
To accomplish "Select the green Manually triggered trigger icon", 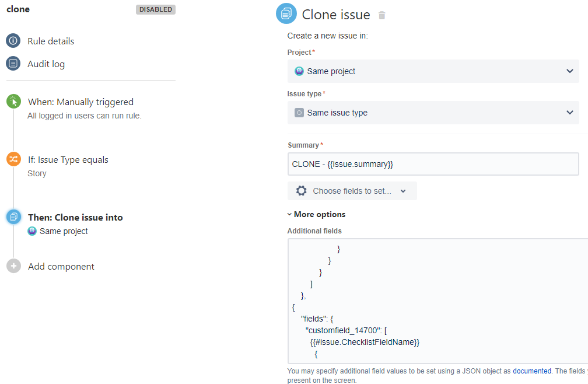I will pos(13,101).
